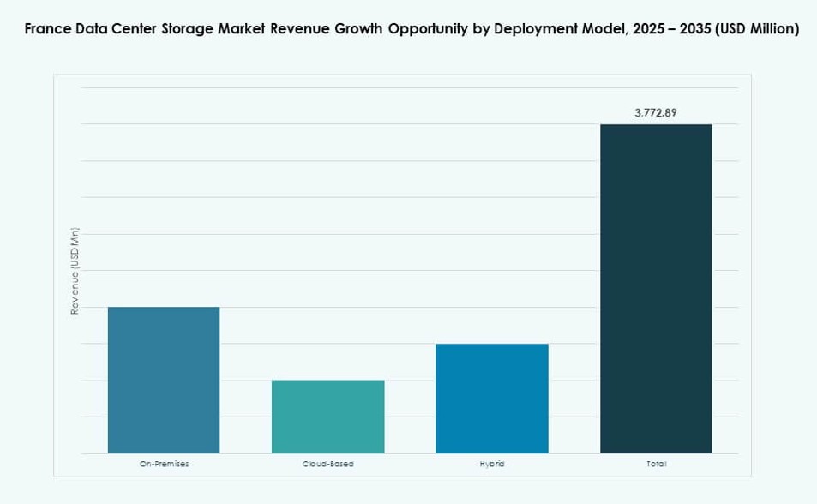Click the teal color of the Cloud-Based bar

tap(327, 416)
